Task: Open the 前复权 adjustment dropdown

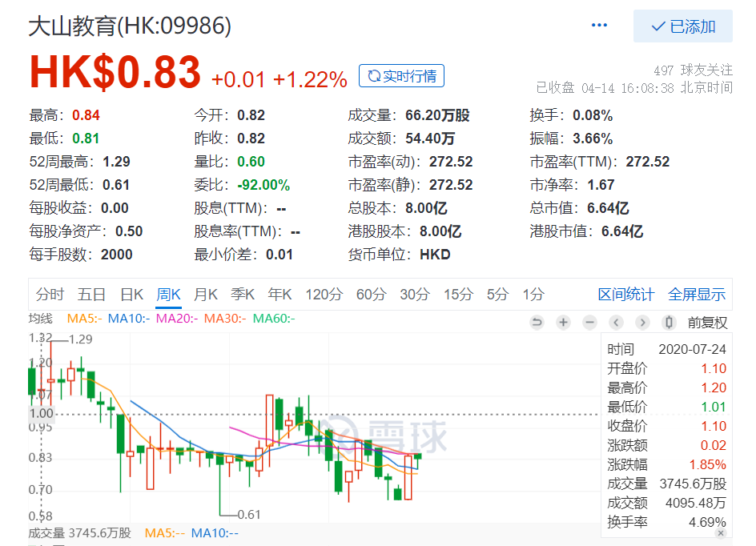Action: pyautogui.click(x=707, y=323)
